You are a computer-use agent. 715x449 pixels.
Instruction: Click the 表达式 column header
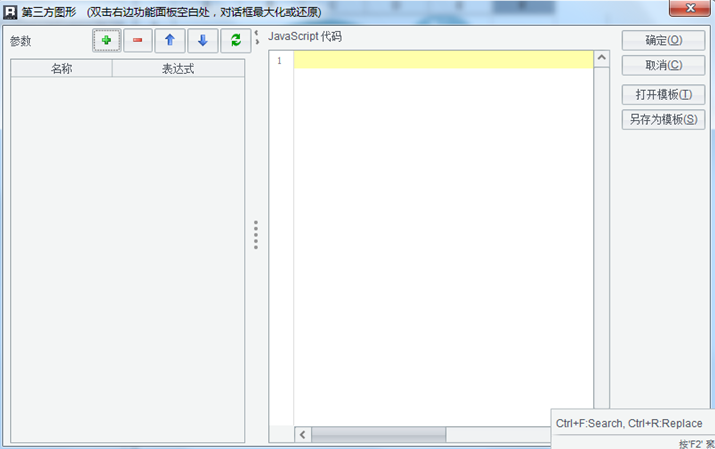click(x=178, y=69)
